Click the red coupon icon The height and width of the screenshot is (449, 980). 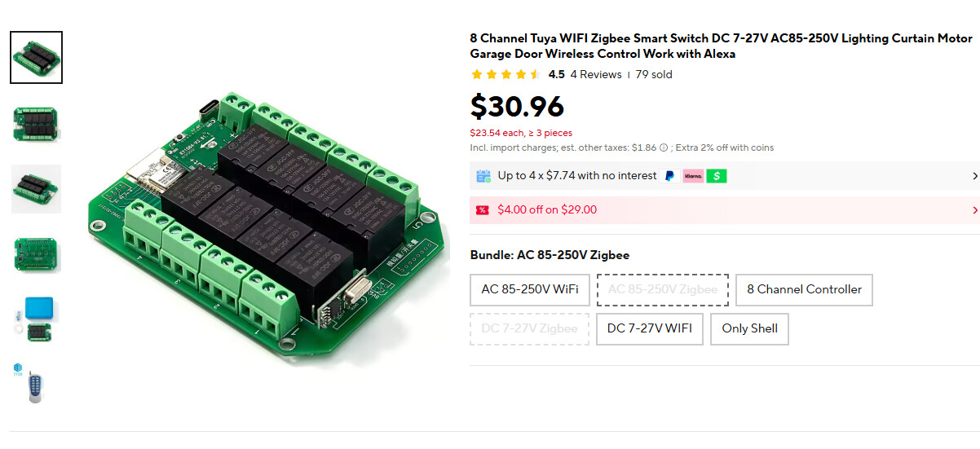[x=483, y=210]
